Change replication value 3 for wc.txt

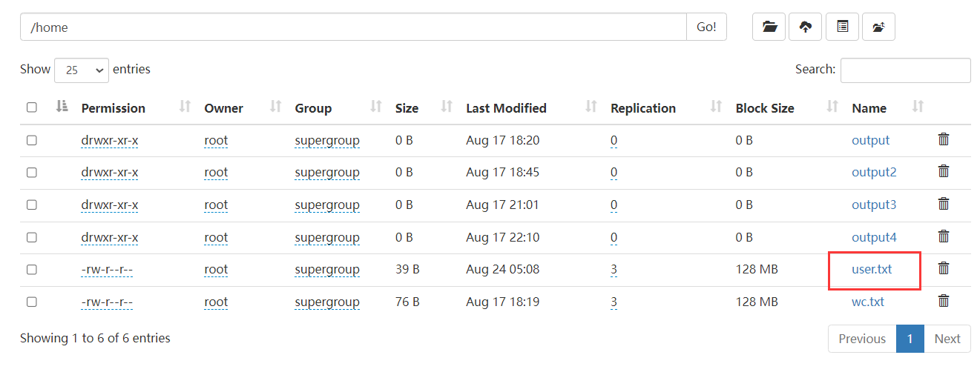(614, 302)
